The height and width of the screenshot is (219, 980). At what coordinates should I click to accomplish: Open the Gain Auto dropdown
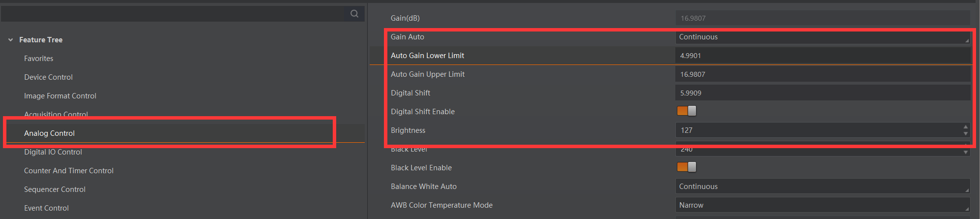[x=822, y=37]
